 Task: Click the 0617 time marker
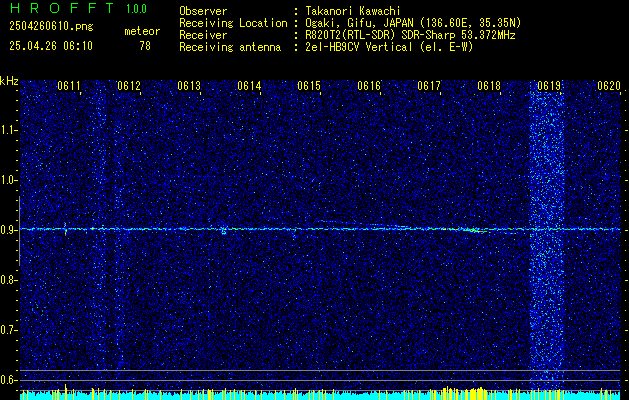(x=428, y=86)
